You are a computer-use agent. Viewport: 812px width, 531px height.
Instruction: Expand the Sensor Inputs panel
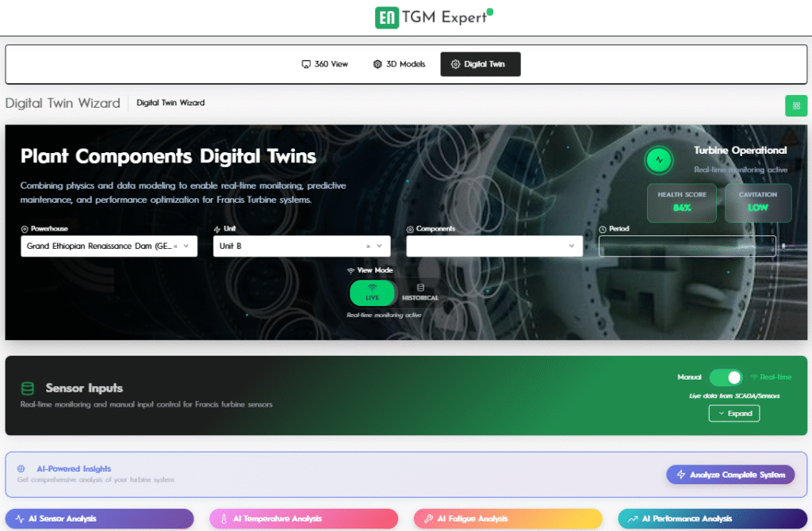[733, 414]
